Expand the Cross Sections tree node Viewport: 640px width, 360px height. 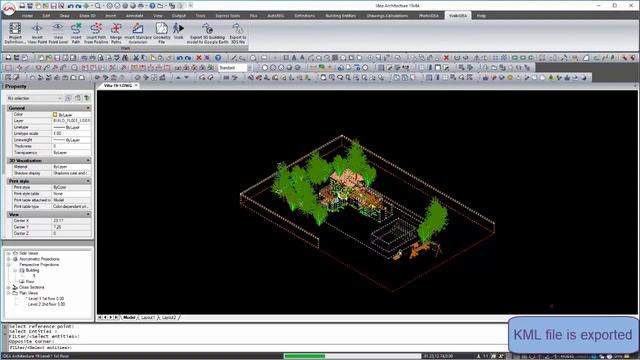point(9,287)
